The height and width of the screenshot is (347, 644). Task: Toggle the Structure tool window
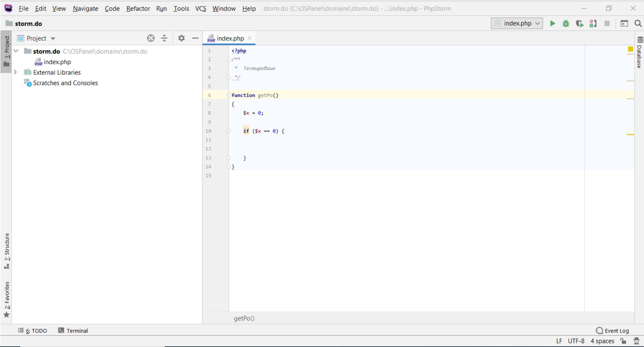click(6, 251)
